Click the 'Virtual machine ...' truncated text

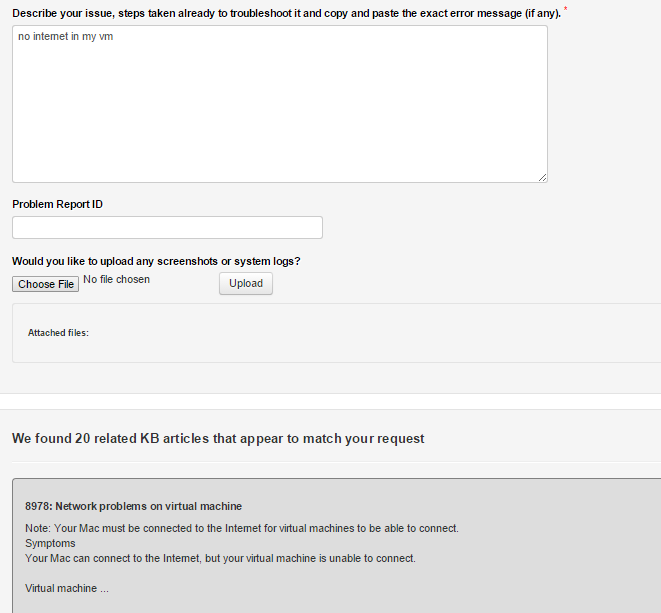coord(66,588)
